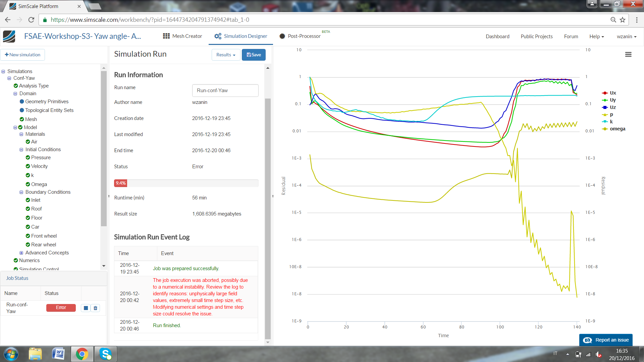Viewport: 644px width, 362px height.
Task: Delete Run-conf-Yaw job with trash icon
Action: click(x=96, y=308)
